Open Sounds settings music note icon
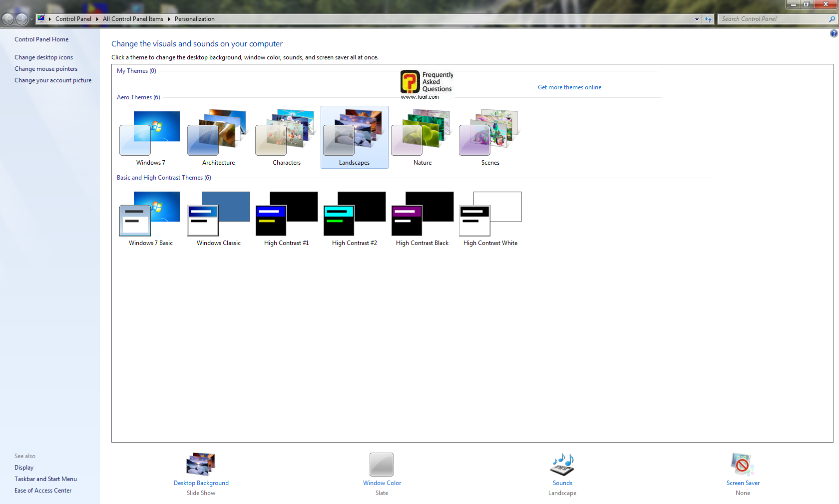The width and height of the screenshot is (839, 504). (x=562, y=464)
